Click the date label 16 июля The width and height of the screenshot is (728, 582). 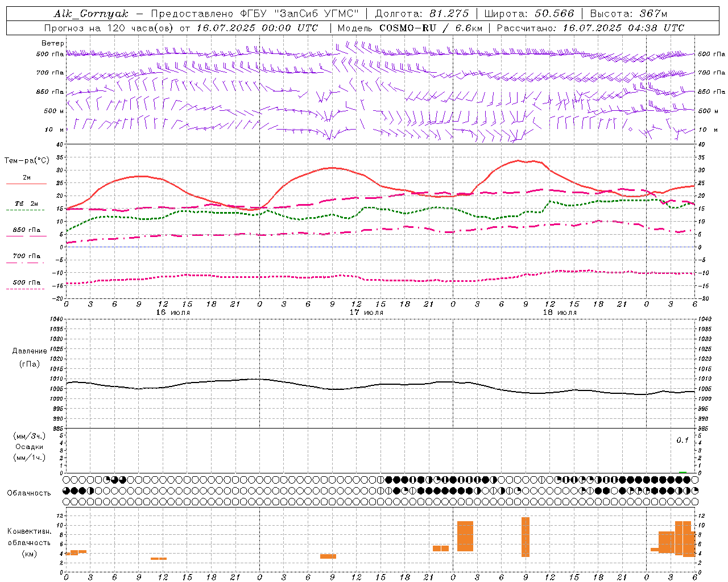point(173,313)
